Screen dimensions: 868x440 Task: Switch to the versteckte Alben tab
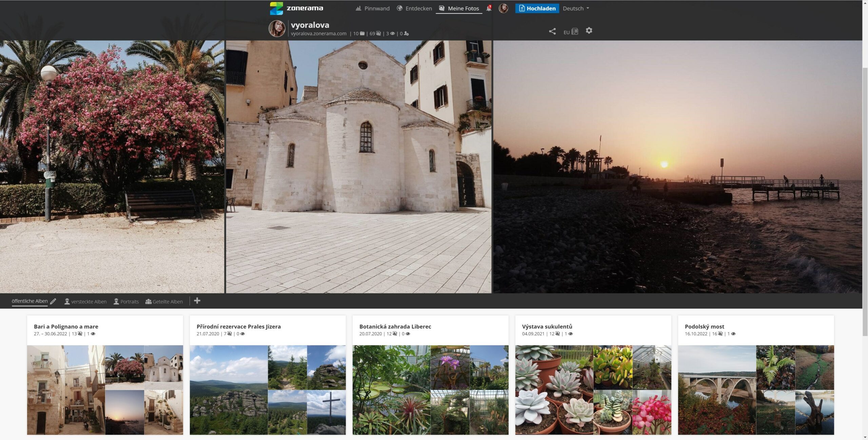click(x=85, y=302)
